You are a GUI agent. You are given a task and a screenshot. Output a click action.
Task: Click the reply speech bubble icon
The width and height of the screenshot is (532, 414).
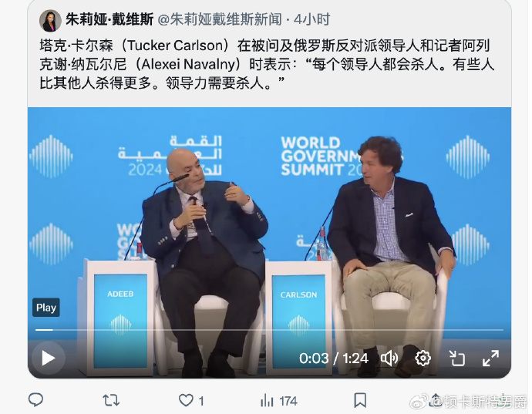point(35,400)
